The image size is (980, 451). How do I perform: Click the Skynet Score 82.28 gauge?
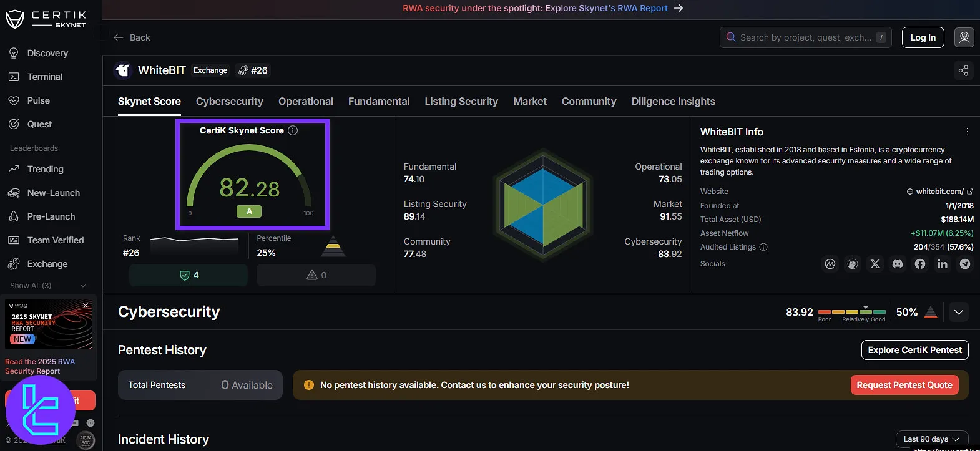pyautogui.click(x=250, y=181)
